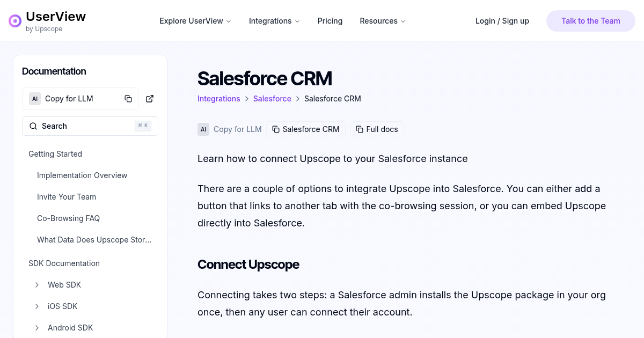Image resolution: width=644 pixels, height=338 pixels.
Task: Click the ⌘ K shortcut badge in Search
Action: click(x=143, y=126)
